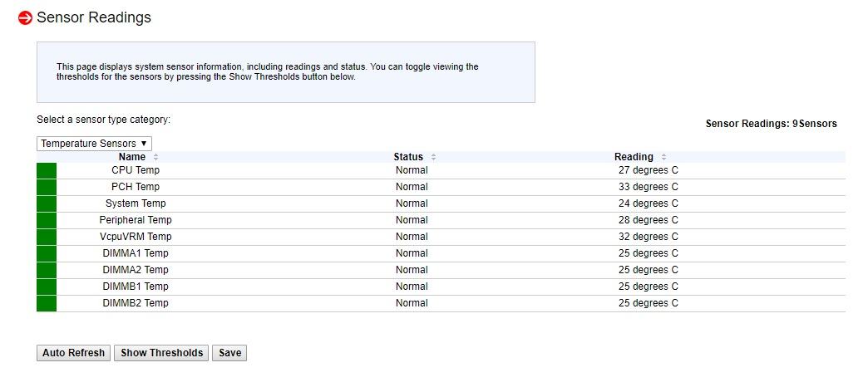Sort table by the Reading column header

(634, 157)
